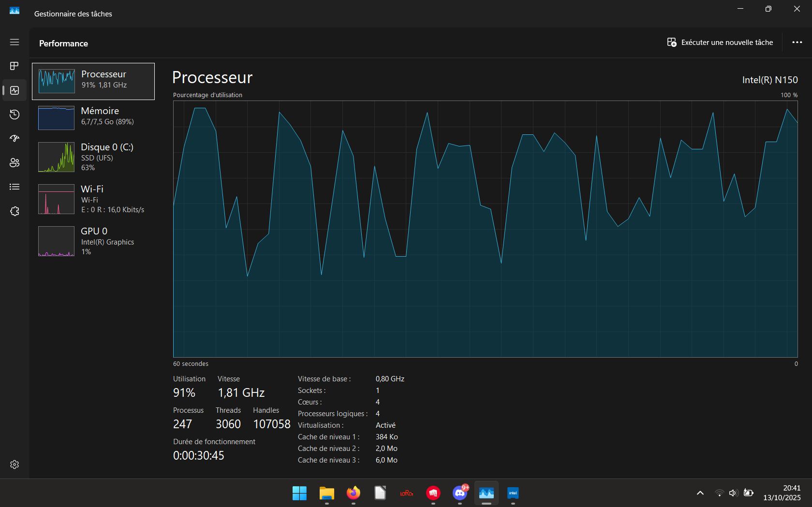
Task: Click the Processus count 247
Action: coord(183,424)
